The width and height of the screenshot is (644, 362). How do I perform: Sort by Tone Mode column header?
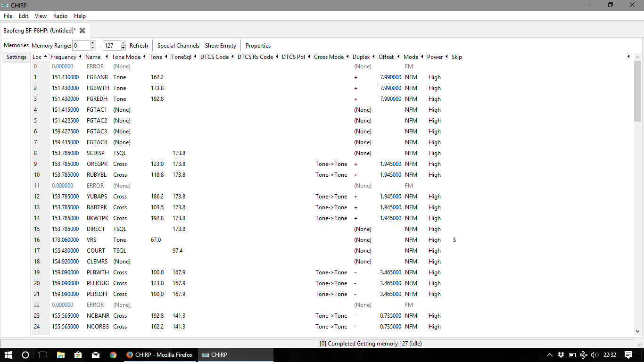click(129, 57)
